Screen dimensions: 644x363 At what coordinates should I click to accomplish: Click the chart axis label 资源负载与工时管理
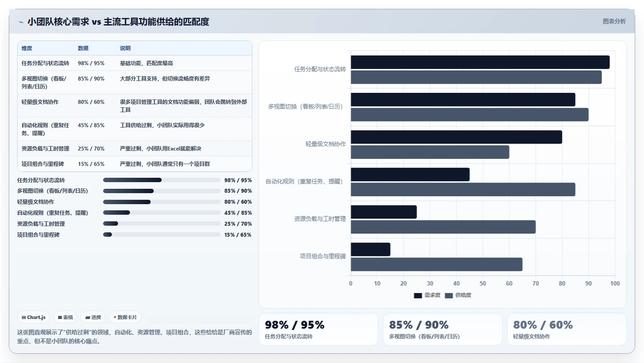click(320, 219)
